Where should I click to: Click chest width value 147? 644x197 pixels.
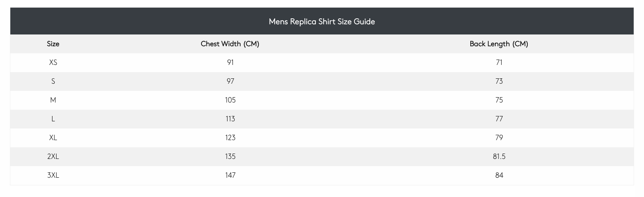tap(230, 176)
